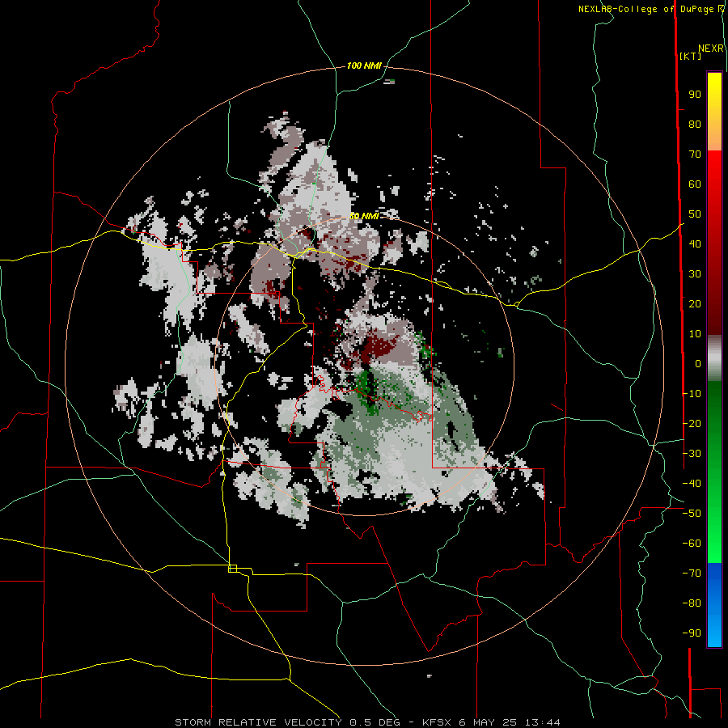
Task: Click the 70 value on the velocity scale
Action: coord(695,154)
